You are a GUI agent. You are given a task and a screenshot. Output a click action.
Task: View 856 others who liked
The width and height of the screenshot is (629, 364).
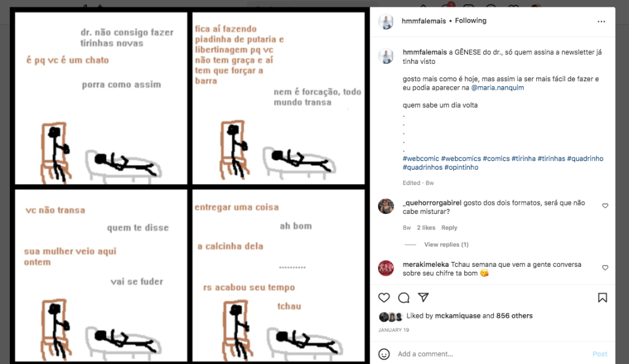tap(514, 316)
